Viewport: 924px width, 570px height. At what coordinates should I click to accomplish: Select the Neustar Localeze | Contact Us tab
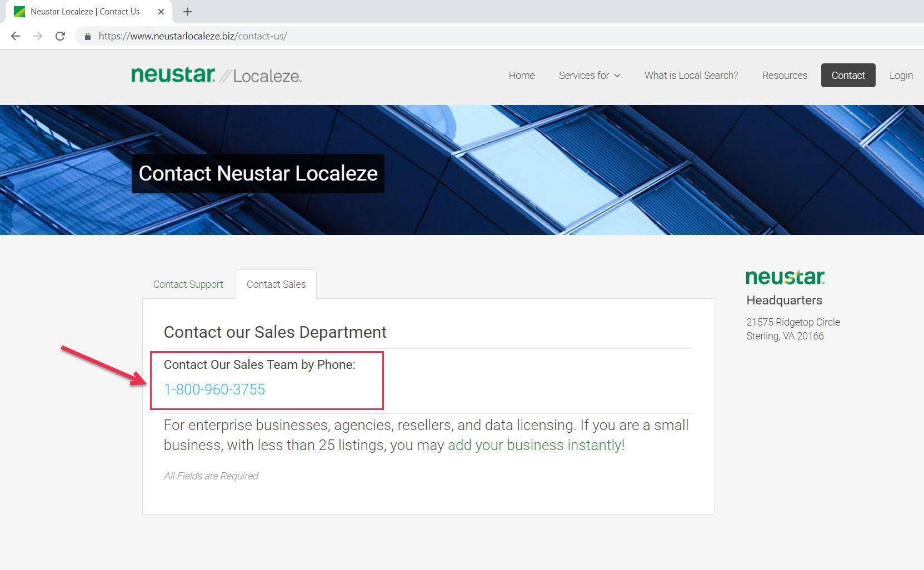pos(84,12)
